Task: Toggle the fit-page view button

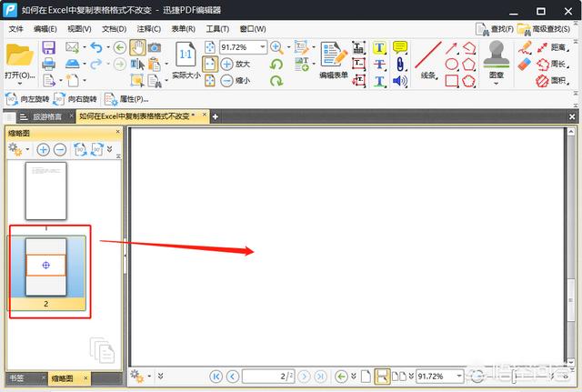Action: pyautogui.click(x=210, y=64)
